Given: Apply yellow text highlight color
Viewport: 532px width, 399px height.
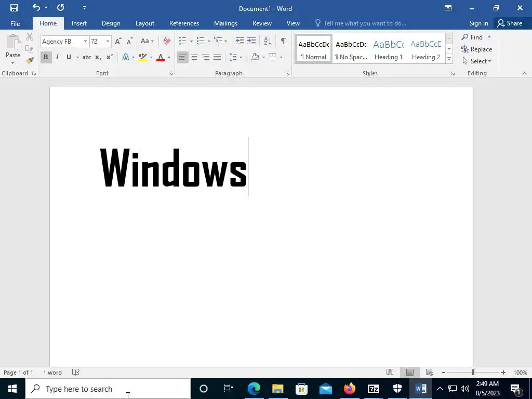Looking at the screenshot, I should coord(143,57).
